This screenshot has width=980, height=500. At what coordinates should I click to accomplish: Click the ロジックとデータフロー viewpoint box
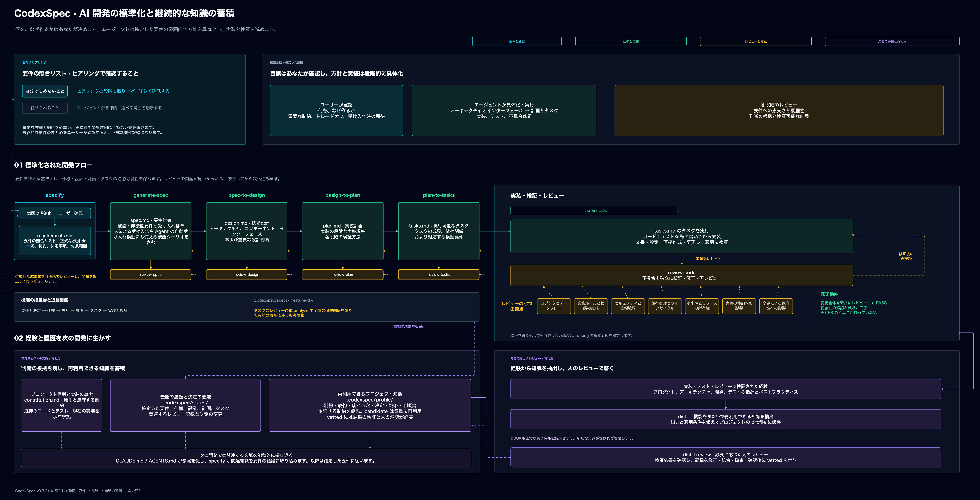pos(553,306)
